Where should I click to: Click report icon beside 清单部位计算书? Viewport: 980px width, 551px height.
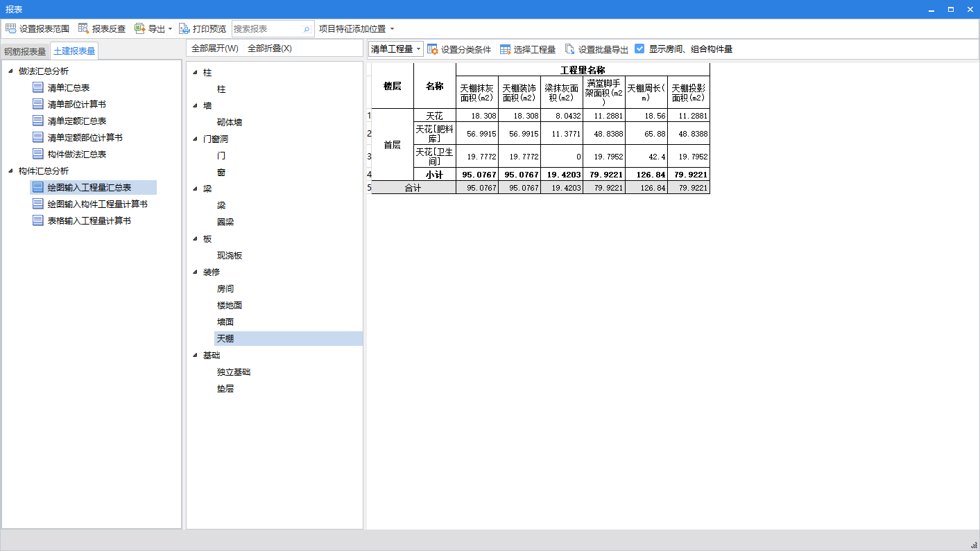(38, 104)
